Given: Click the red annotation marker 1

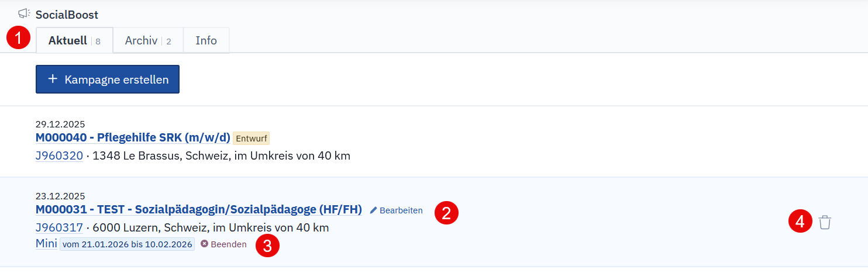Looking at the screenshot, I should click(18, 39).
